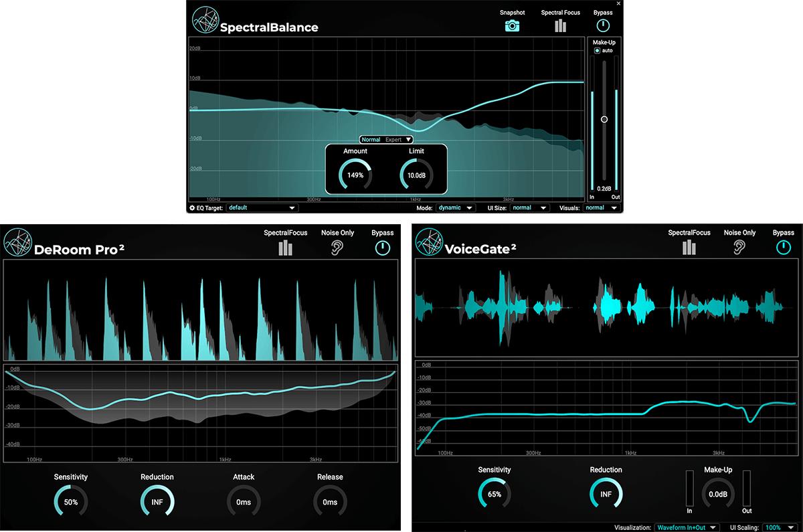Open the Visuals normal dropdown
This screenshot has height=532, width=803.
601,208
